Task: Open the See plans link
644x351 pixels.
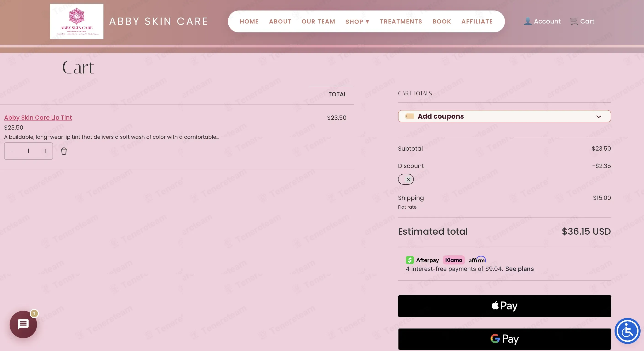Action: coord(519,269)
